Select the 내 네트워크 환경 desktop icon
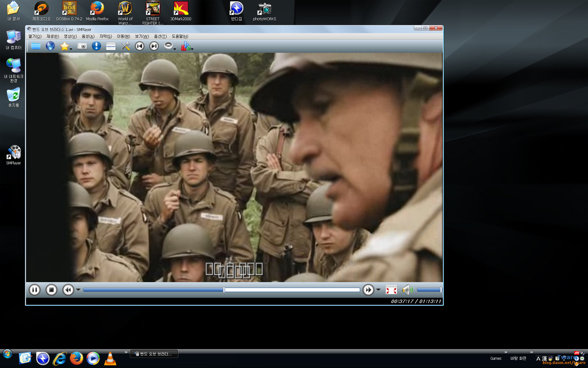Image resolution: width=588 pixels, height=368 pixels. click(13, 70)
